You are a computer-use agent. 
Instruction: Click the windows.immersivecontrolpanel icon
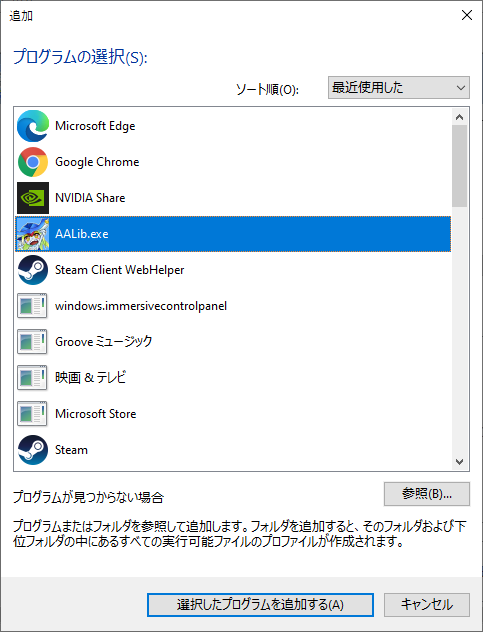click(33, 306)
